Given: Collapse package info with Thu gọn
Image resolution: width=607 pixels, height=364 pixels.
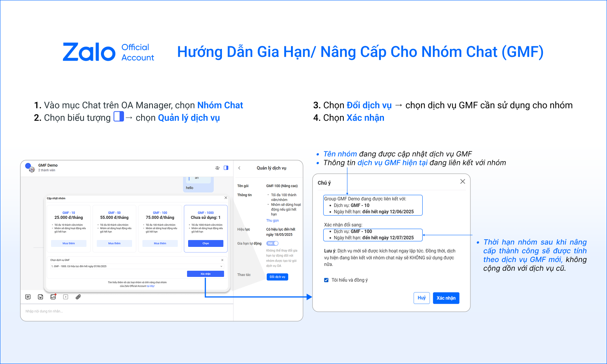Looking at the screenshot, I should 272,221.
